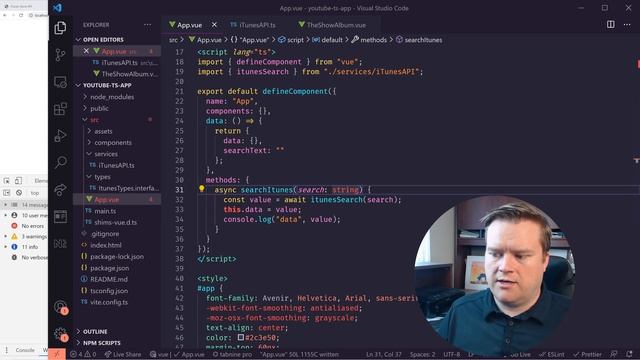Open the Run and Debug view
Screen dimensions: 640x360
tap(60, 136)
